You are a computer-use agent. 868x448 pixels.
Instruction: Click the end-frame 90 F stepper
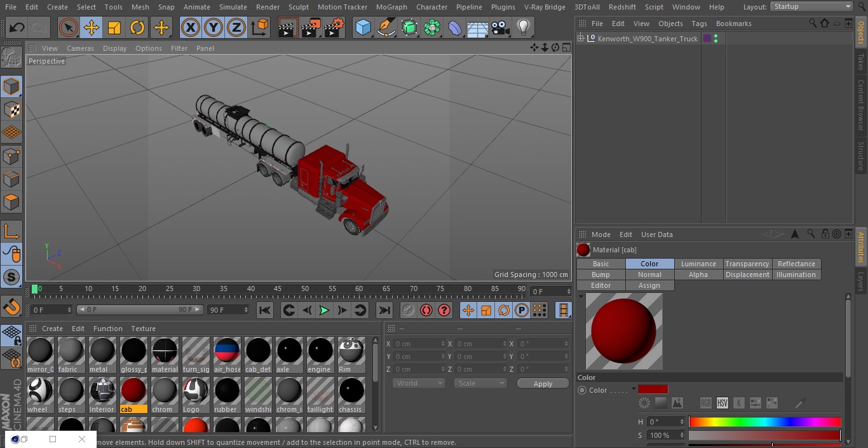coord(246,310)
